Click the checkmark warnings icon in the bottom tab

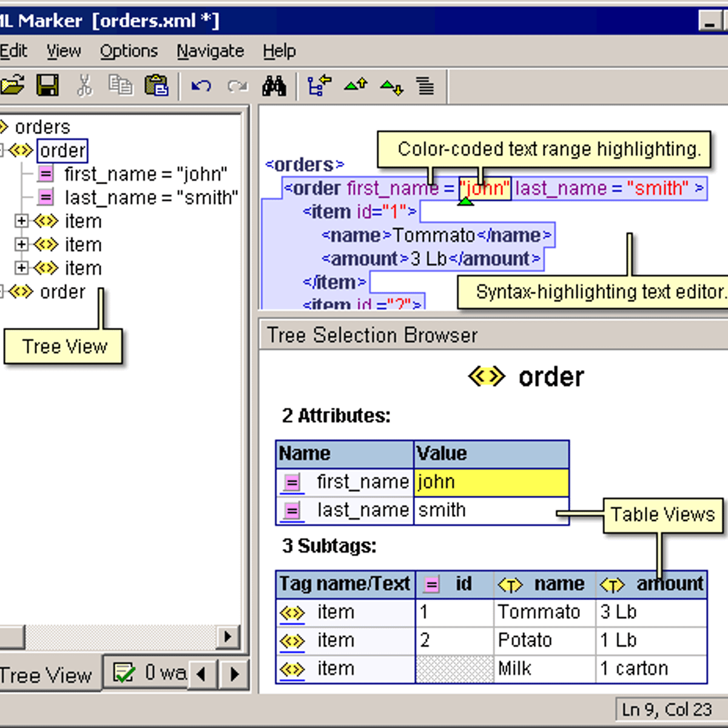tap(124, 673)
